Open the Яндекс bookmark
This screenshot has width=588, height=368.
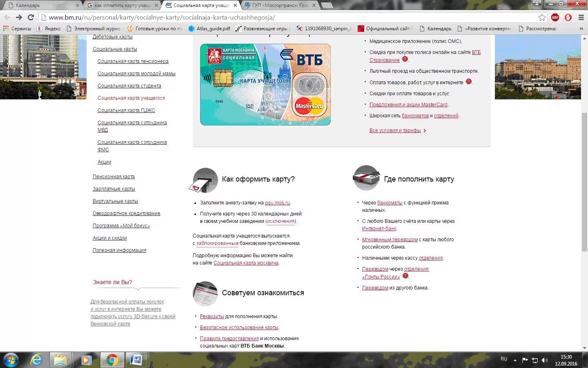click(x=49, y=29)
